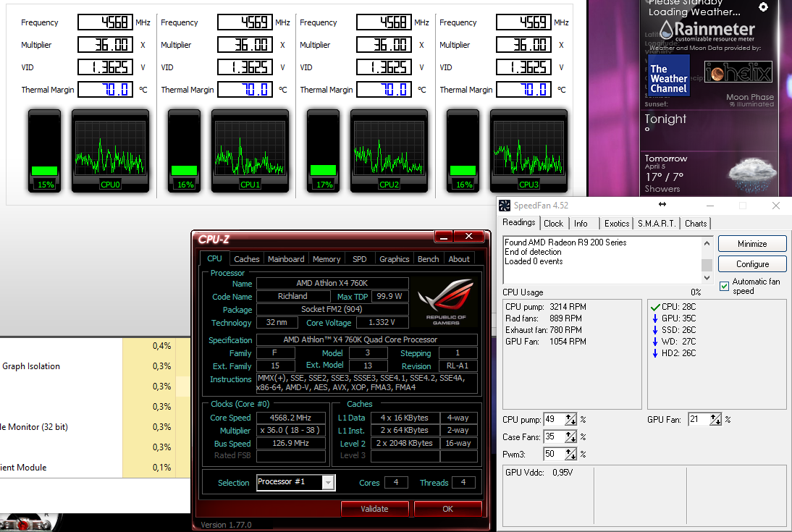Click the Case Fans percentage spinner arrows
792x532 pixels.
pyautogui.click(x=570, y=436)
